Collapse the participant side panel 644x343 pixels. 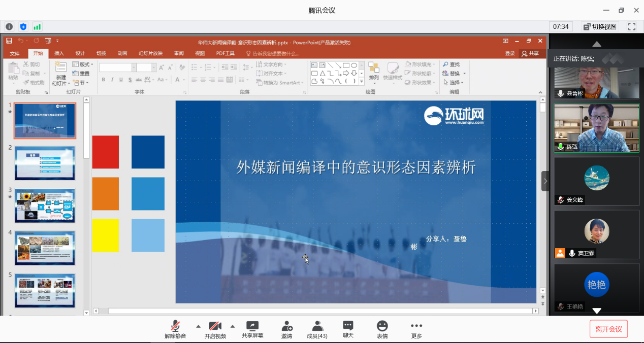(545, 181)
